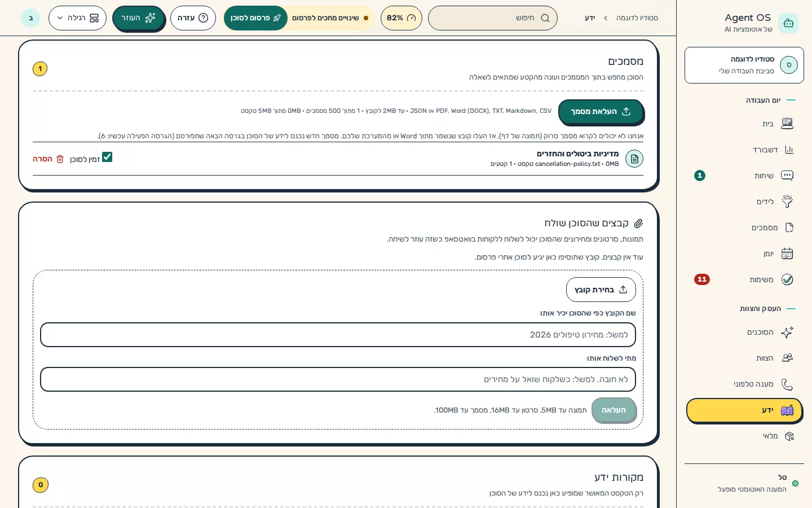Click the file name input field
This screenshot has height=508, width=812.
338,335
